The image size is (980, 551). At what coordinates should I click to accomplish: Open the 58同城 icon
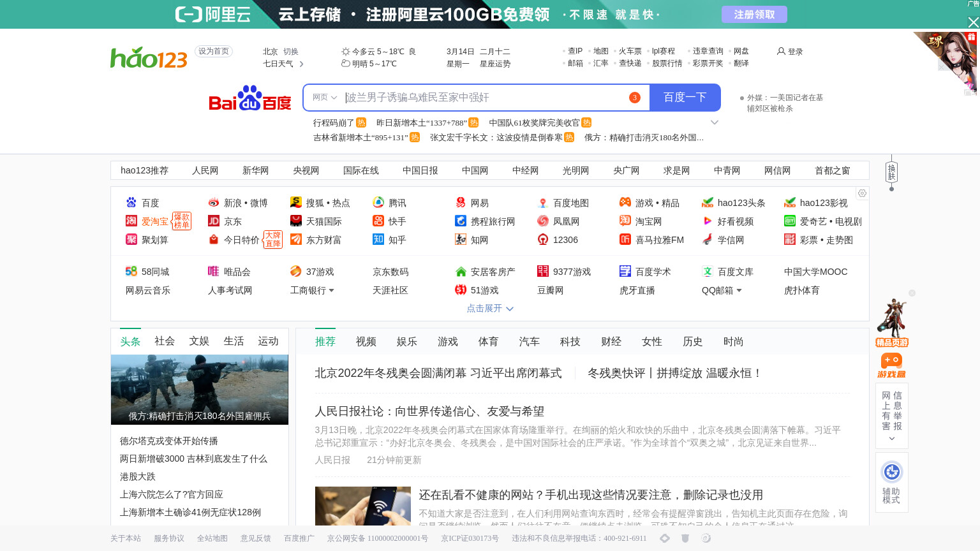[x=131, y=271]
